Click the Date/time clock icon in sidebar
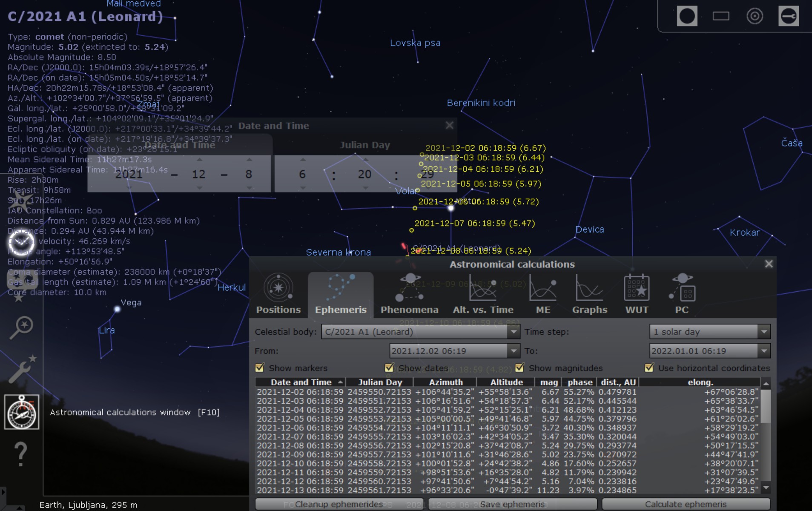 coord(21,242)
